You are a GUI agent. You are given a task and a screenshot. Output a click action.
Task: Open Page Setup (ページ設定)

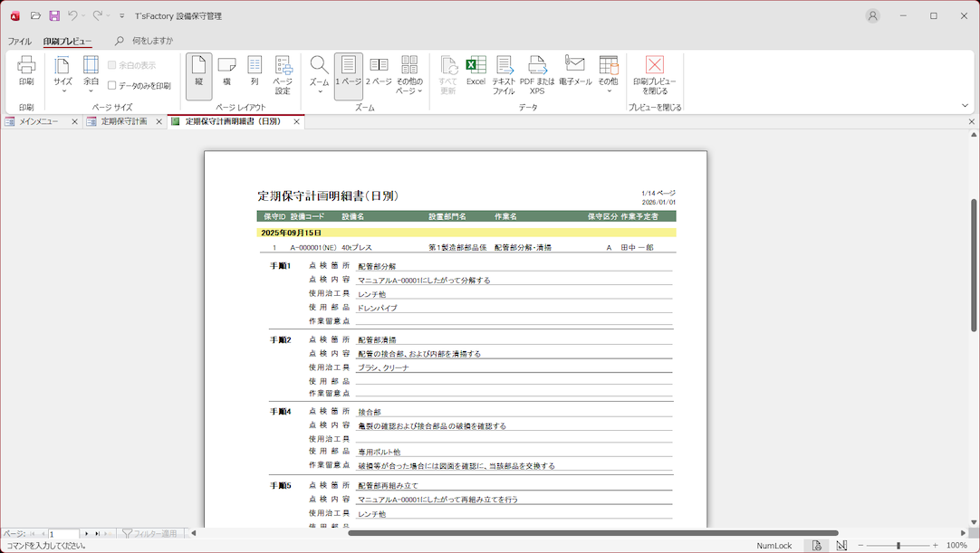click(283, 74)
